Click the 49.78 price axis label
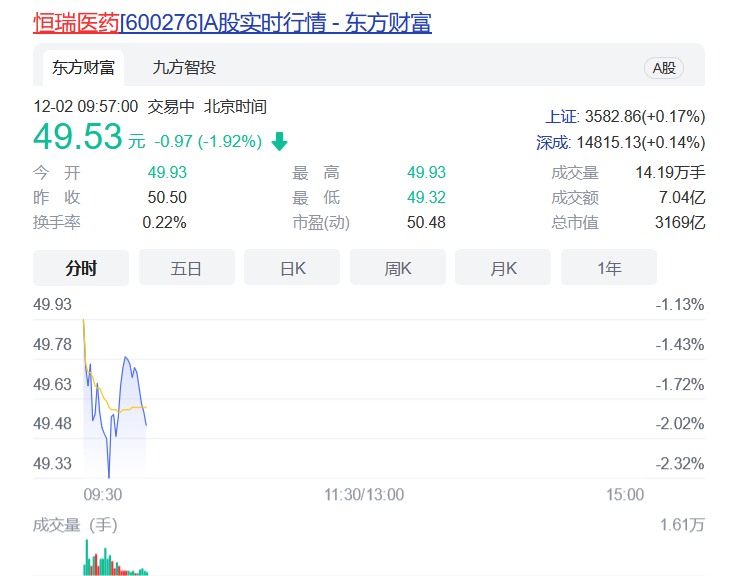The height and width of the screenshot is (576, 745). 52,344
